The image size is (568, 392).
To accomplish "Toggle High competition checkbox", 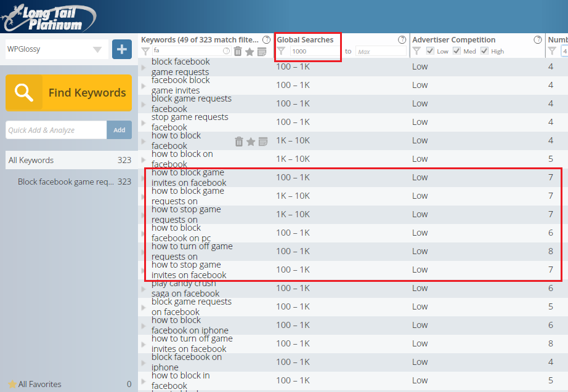I will pos(484,50).
